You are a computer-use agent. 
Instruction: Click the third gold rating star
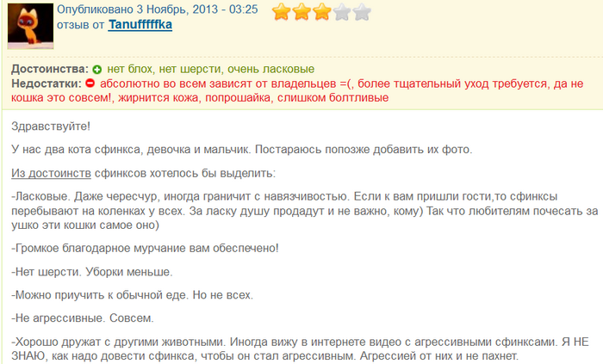(321, 12)
